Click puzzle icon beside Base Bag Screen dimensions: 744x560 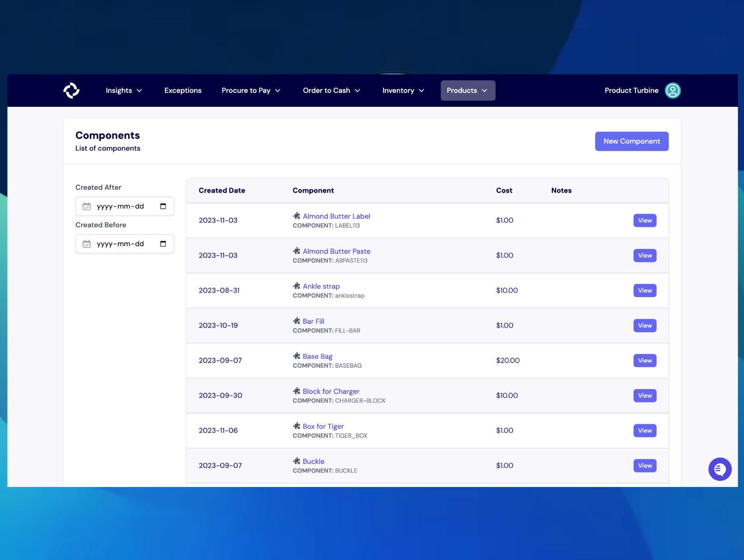297,356
